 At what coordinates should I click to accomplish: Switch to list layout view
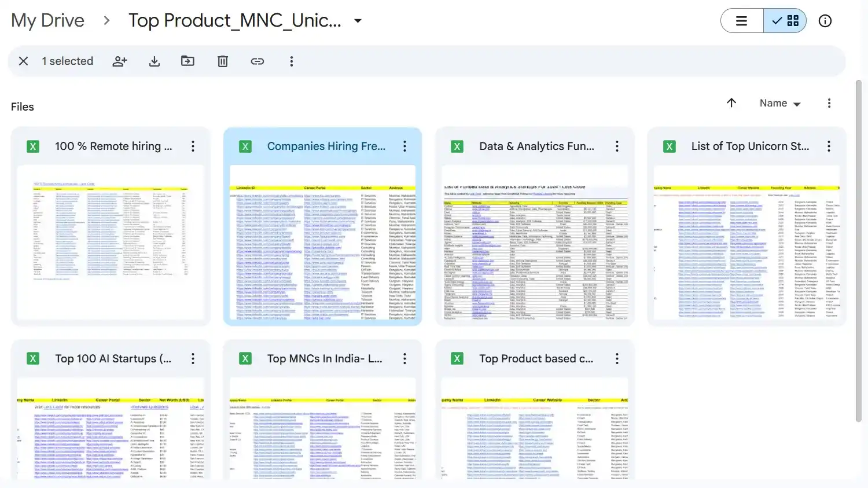(x=742, y=21)
